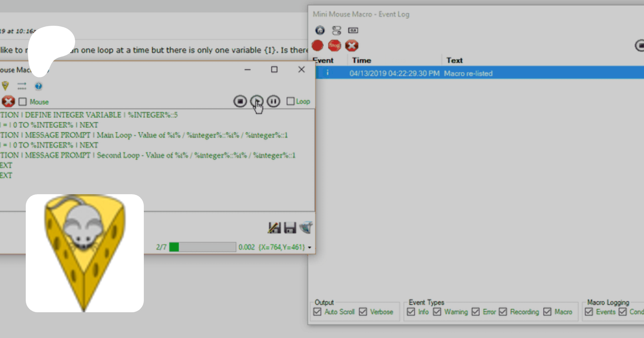The width and height of the screenshot is (644, 338).
Task: Click the Text column header
Action: (454, 60)
